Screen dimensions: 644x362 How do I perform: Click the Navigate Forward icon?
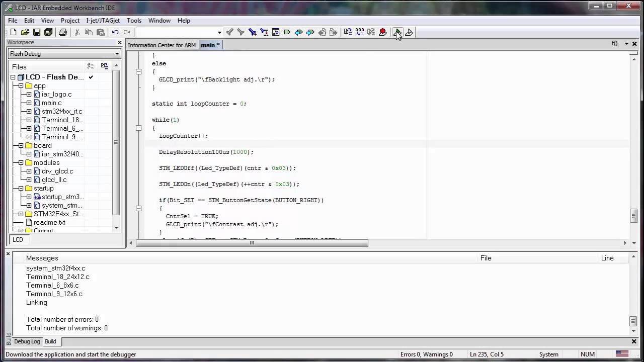pyautogui.click(x=334, y=32)
